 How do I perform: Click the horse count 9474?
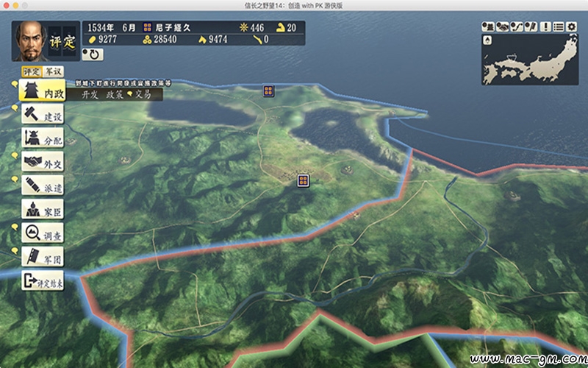click(218, 40)
